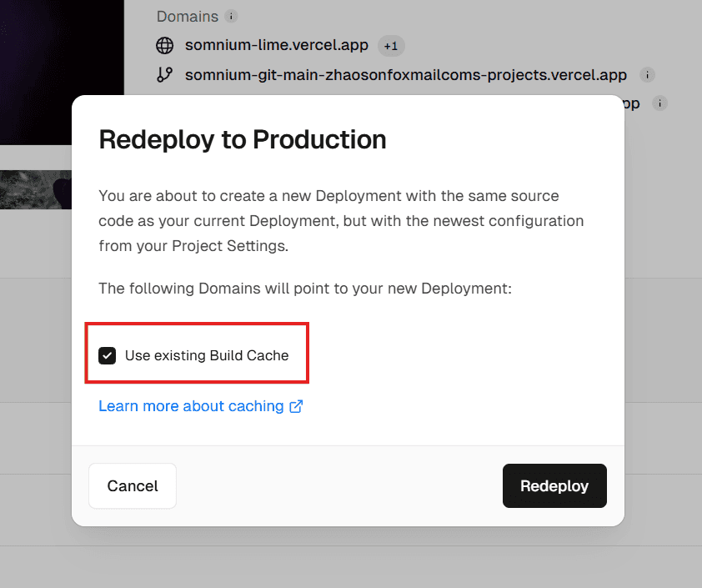Expand the +1 domains badge
702x588 pixels.
(391, 45)
